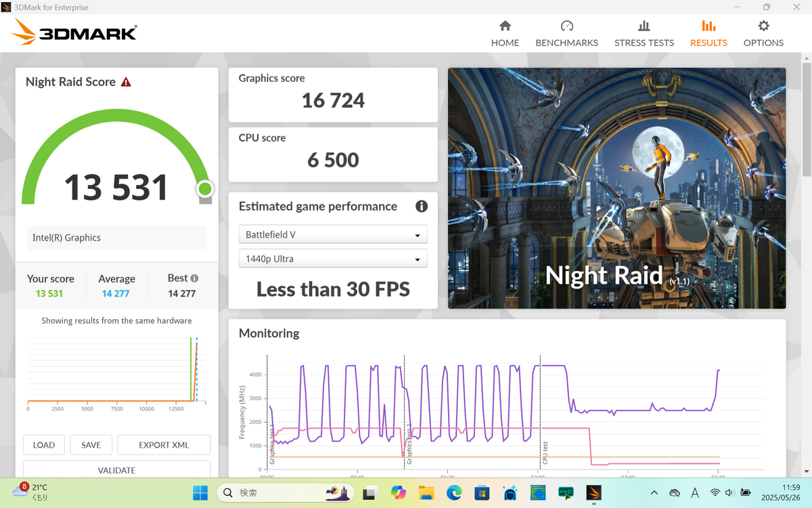The image size is (812, 508).
Task: Click the Windows Start button
Action: click(200, 492)
